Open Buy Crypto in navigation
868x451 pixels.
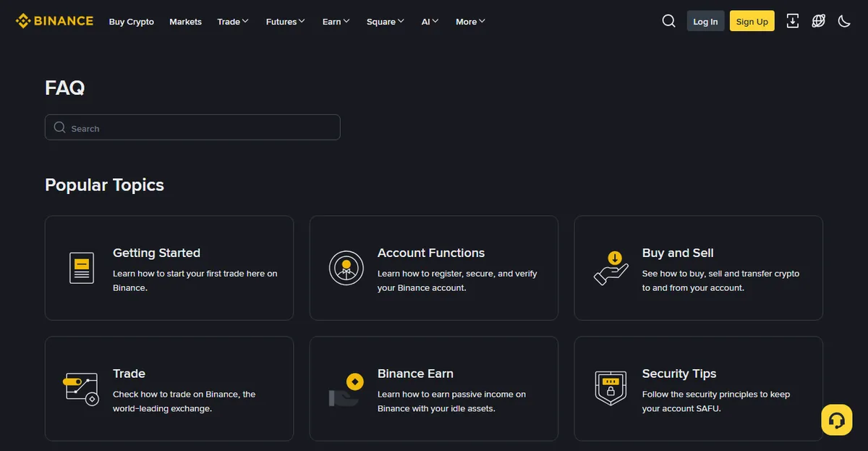[132, 22]
